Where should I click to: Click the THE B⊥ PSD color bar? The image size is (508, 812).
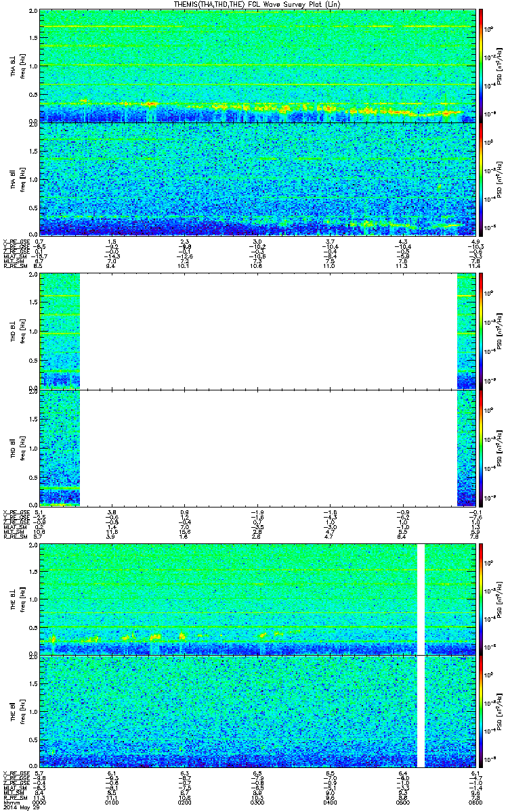[x=481, y=600]
